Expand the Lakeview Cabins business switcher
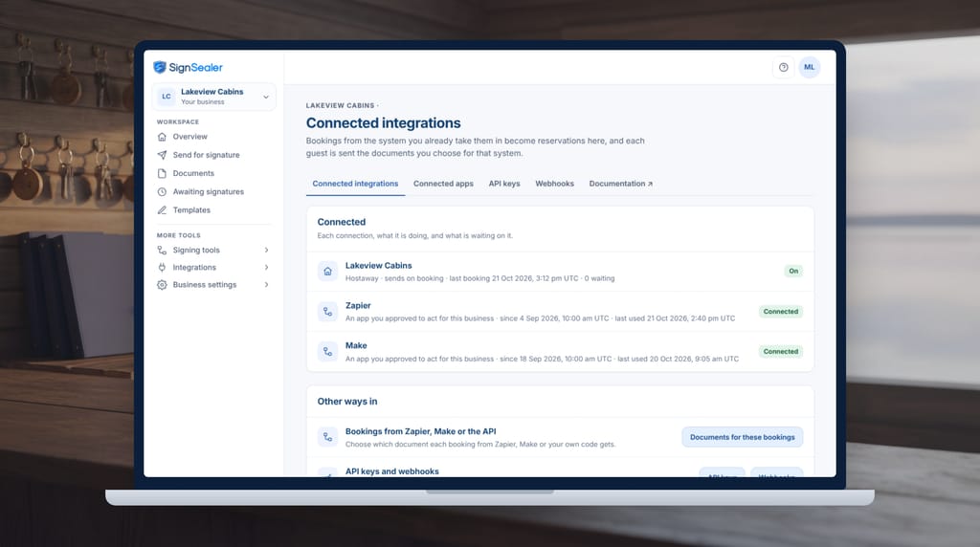Image resolution: width=980 pixels, height=547 pixels. point(213,97)
